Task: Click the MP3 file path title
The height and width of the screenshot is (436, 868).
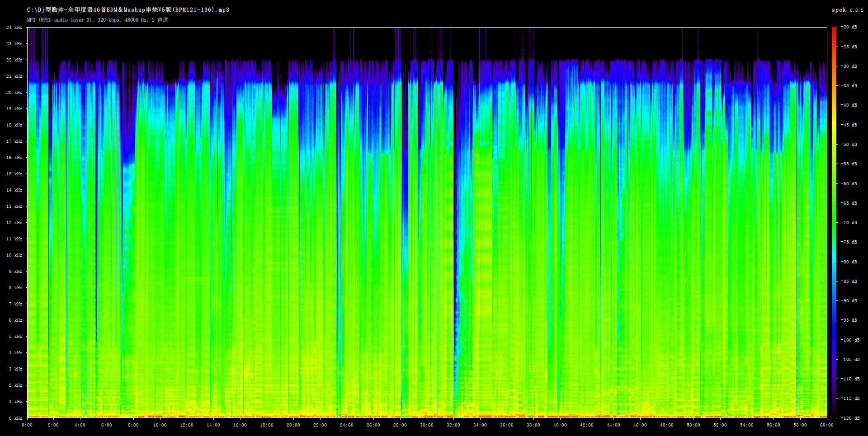Action: click(x=128, y=10)
